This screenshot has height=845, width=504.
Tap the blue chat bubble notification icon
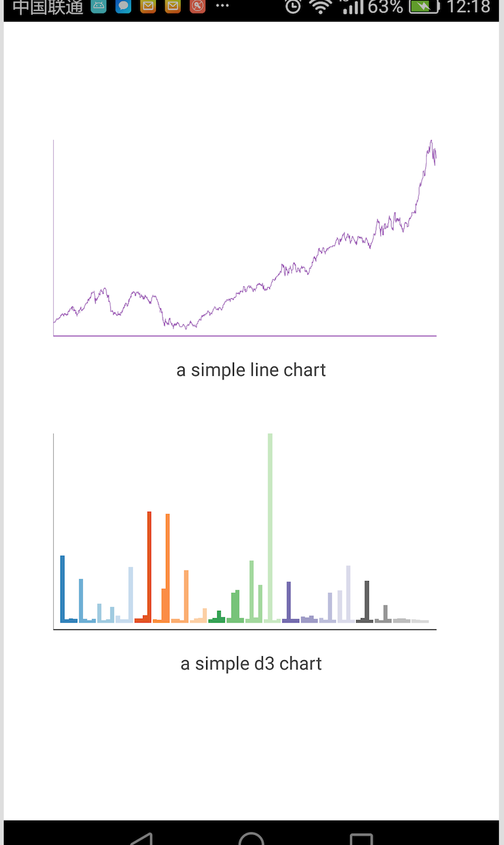[x=123, y=7]
